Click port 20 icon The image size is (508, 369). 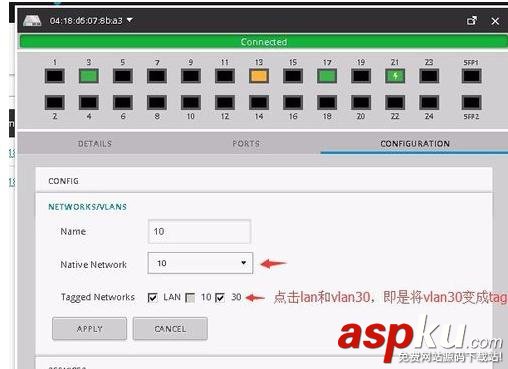pyautogui.click(x=361, y=103)
